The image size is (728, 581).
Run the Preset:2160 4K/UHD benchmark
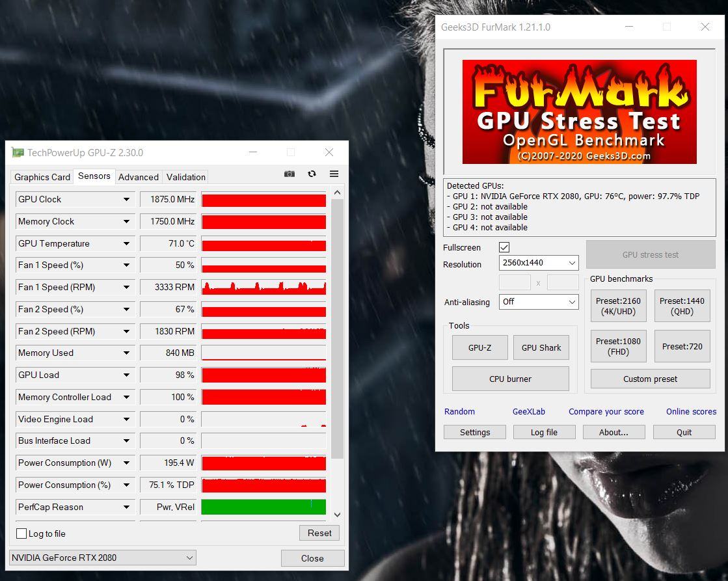(617, 305)
